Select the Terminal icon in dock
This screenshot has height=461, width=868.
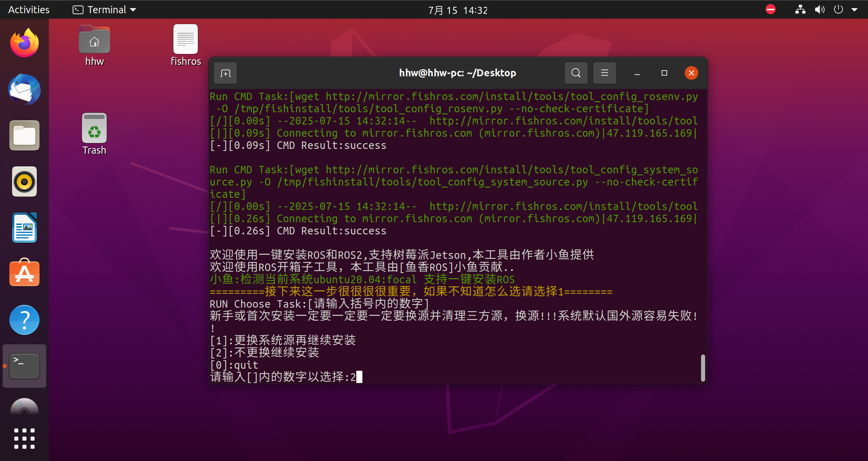pyautogui.click(x=24, y=366)
